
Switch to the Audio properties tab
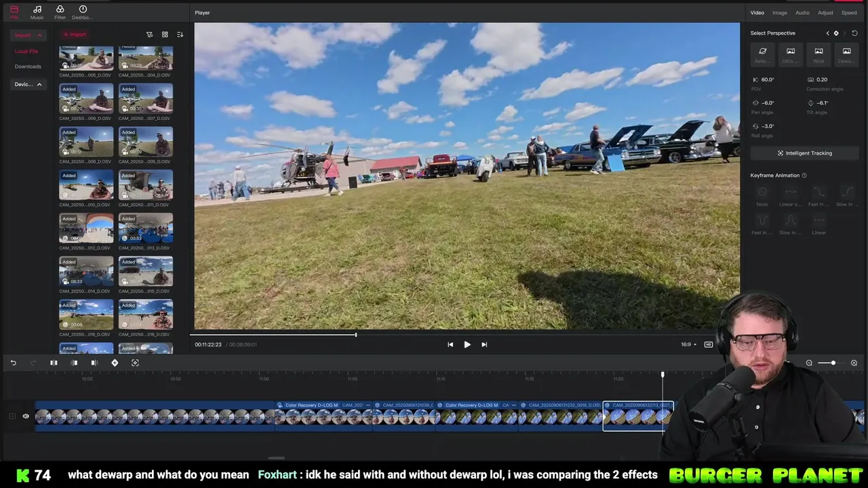802,13
